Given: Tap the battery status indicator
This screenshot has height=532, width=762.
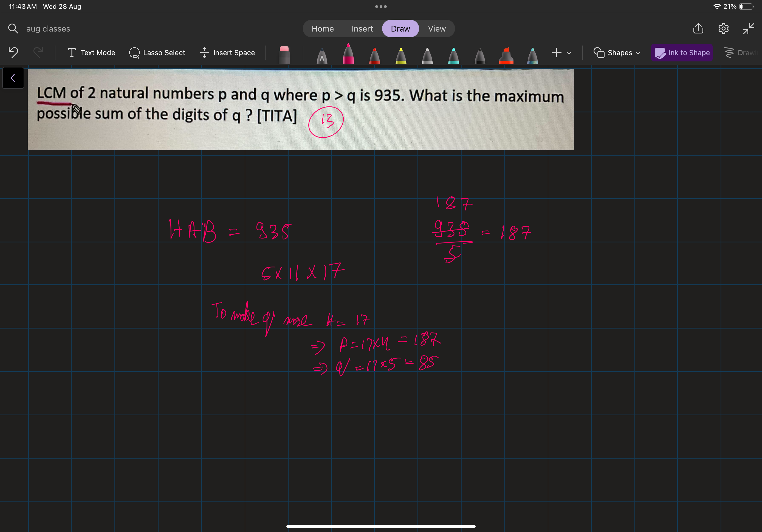Looking at the screenshot, I should pos(746,7).
